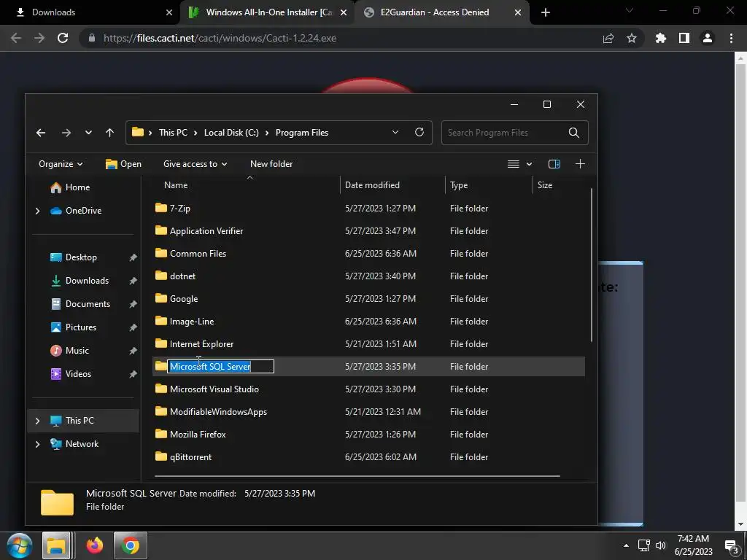The width and height of the screenshot is (747, 560).
Task: Open the Give access to menu
Action: point(196,164)
